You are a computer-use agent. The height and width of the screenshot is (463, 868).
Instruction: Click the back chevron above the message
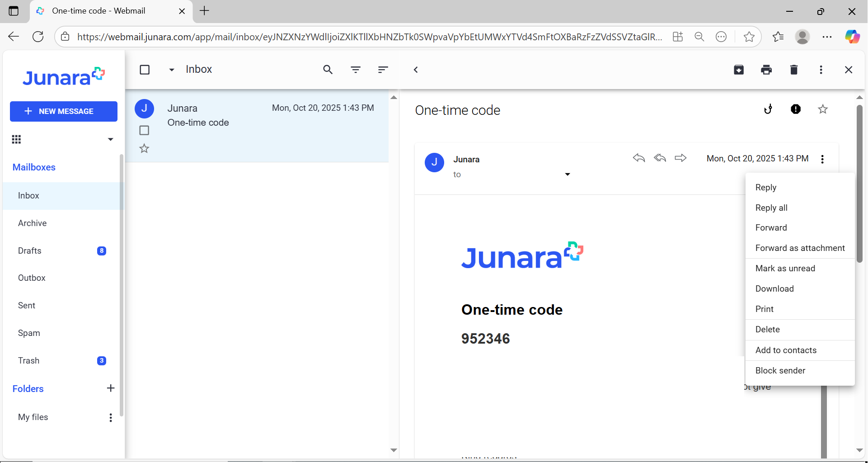(x=416, y=70)
